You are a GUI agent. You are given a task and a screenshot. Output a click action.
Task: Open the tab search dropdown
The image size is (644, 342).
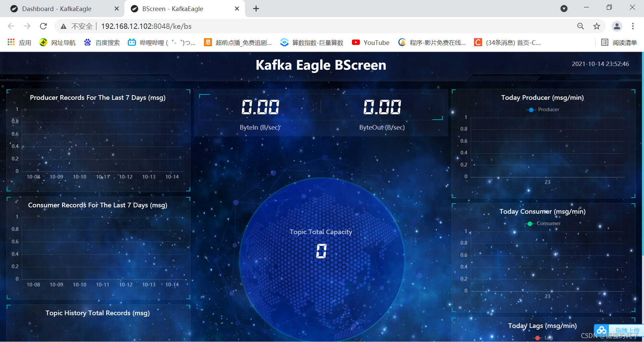(x=564, y=9)
